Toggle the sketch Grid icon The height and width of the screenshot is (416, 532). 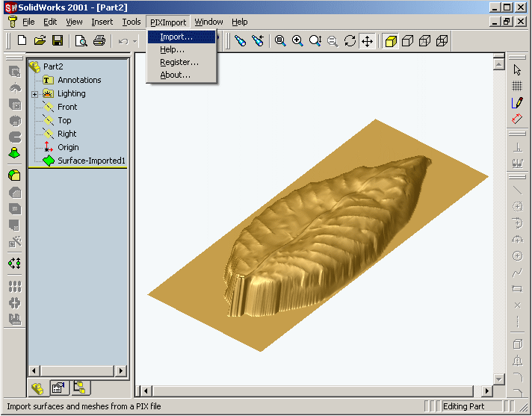point(517,86)
